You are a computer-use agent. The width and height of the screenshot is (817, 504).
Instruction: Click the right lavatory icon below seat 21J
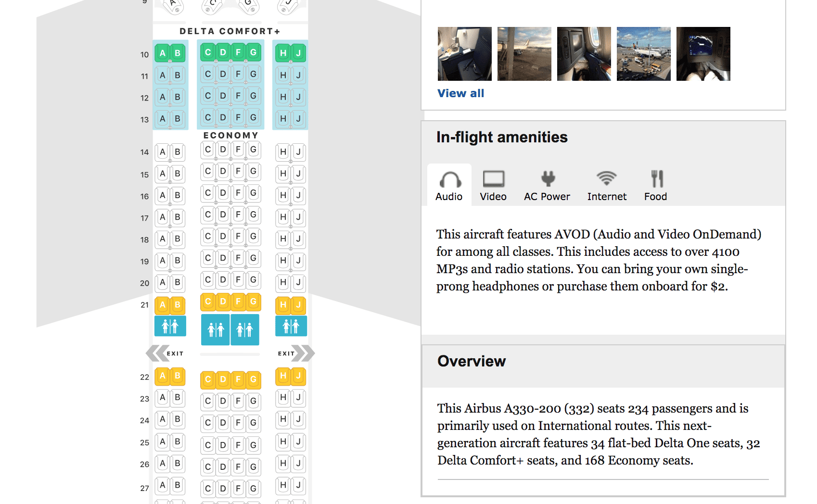point(291,326)
